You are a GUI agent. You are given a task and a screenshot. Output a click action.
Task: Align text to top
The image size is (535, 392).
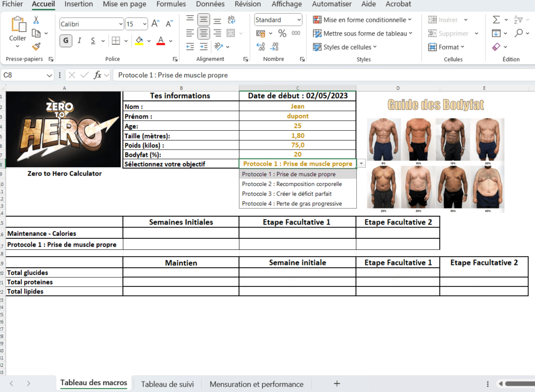coord(190,19)
